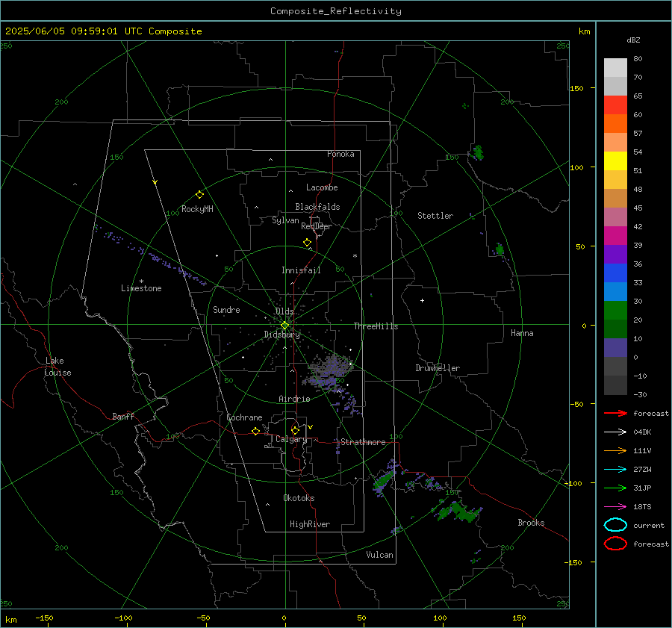Pick the magenta 42 dBZ swatch

pyautogui.click(x=615, y=235)
